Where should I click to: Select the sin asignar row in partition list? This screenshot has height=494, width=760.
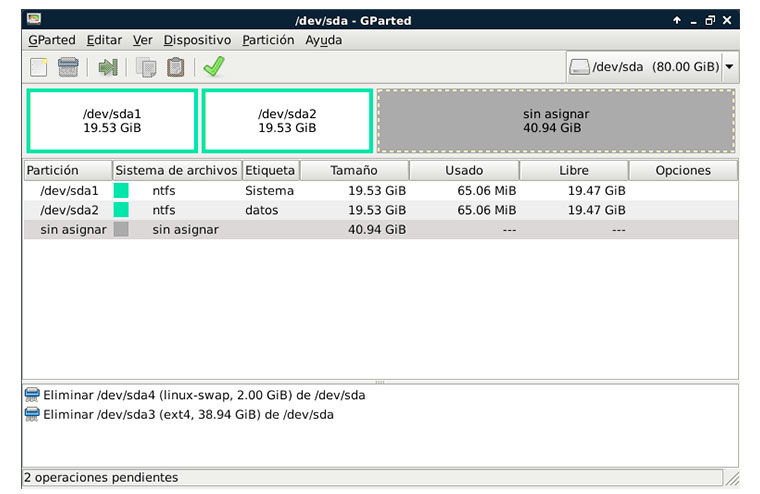pyautogui.click(x=381, y=229)
